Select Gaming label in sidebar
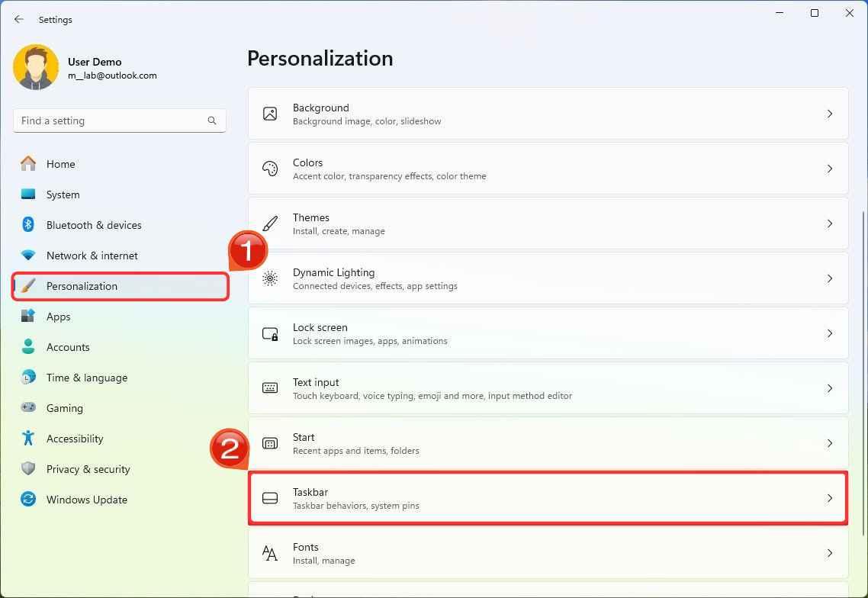Image resolution: width=868 pixels, height=598 pixels. pyautogui.click(x=65, y=408)
